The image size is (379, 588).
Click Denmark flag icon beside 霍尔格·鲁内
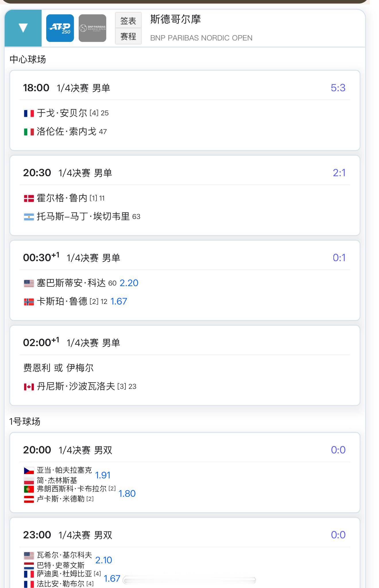click(x=29, y=198)
